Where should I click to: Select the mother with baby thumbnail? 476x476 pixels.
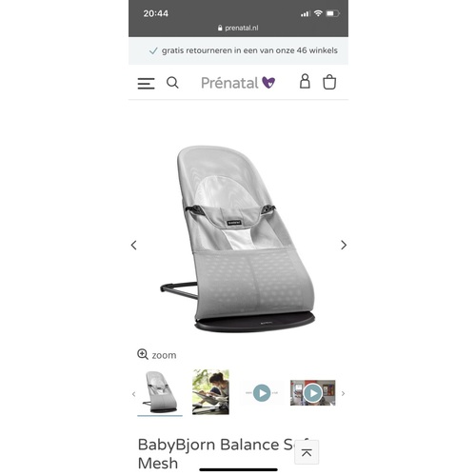210,392
